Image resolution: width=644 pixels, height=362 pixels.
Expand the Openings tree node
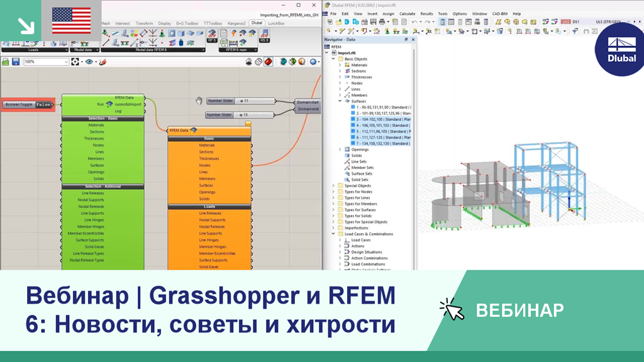340,150
